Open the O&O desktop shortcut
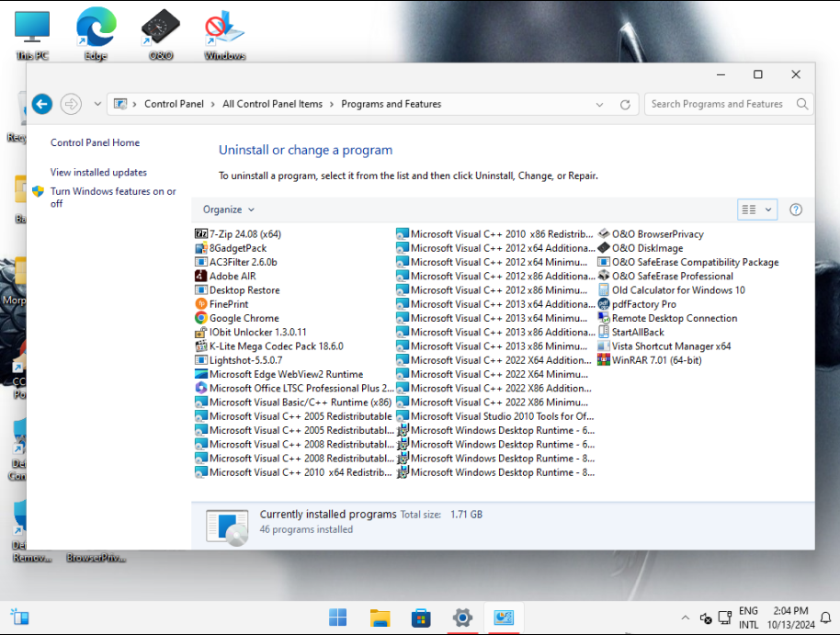The height and width of the screenshot is (635, 840). coord(161,33)
